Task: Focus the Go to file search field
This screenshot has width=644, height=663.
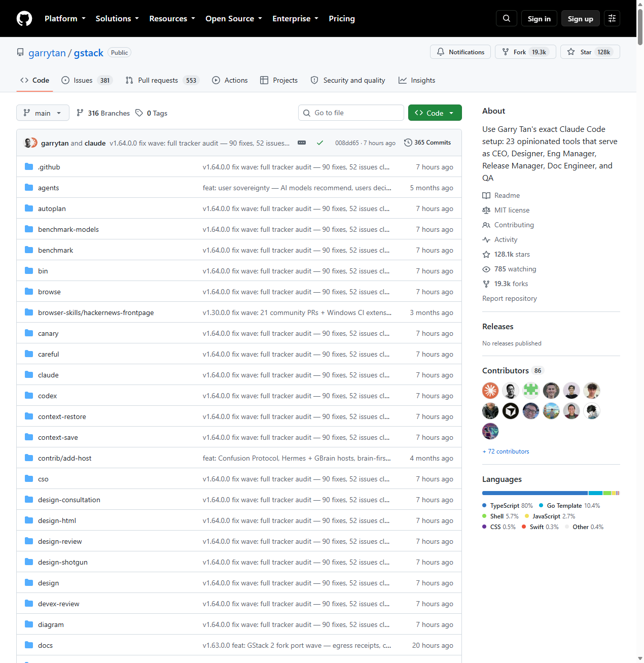Action: coord(351,113)
